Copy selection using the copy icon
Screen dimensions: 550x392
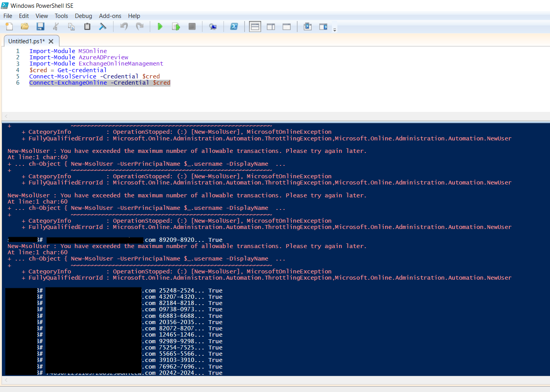pos(71,27)
